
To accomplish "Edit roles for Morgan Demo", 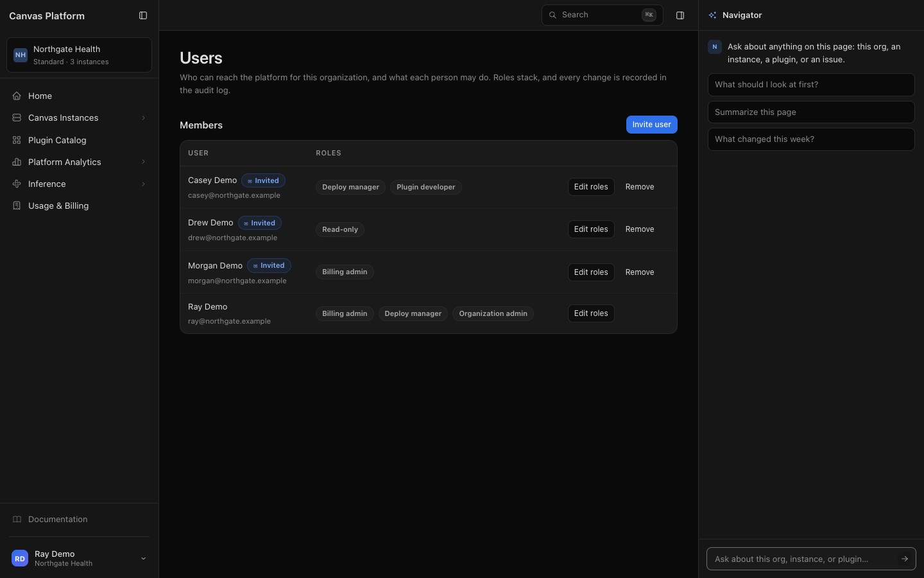I will click(x=591, y=272).
